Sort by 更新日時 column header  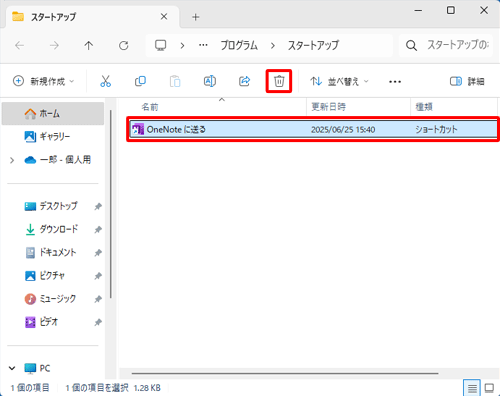(x=329, y=107)
